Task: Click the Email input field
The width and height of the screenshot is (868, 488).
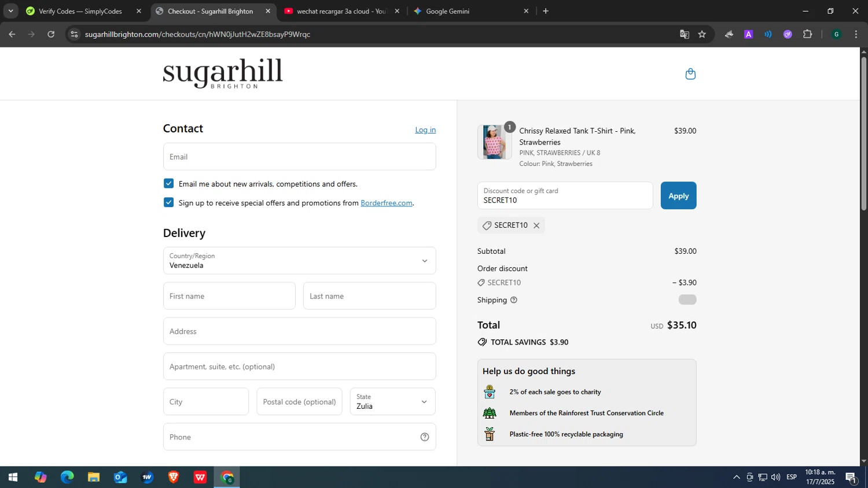Action: (299, 157)
